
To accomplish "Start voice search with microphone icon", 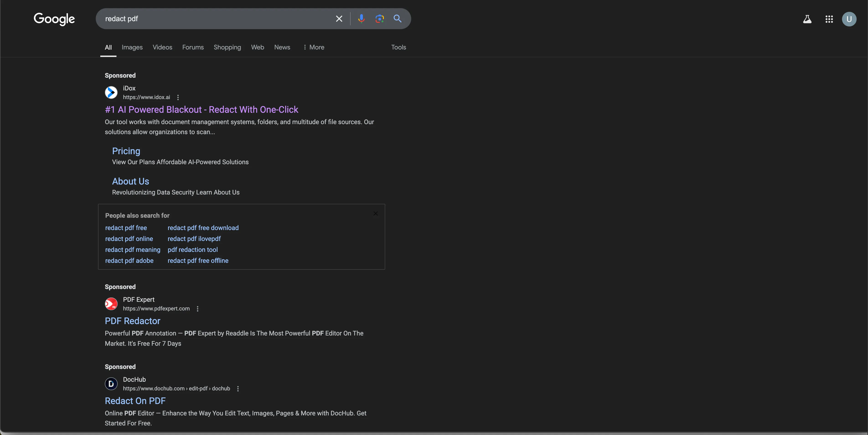I will pos(361,19).
